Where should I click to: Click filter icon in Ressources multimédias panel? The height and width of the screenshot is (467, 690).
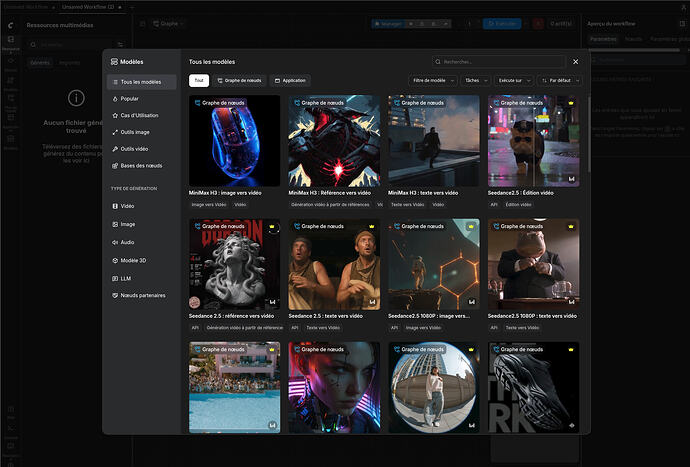click(120, 44)
